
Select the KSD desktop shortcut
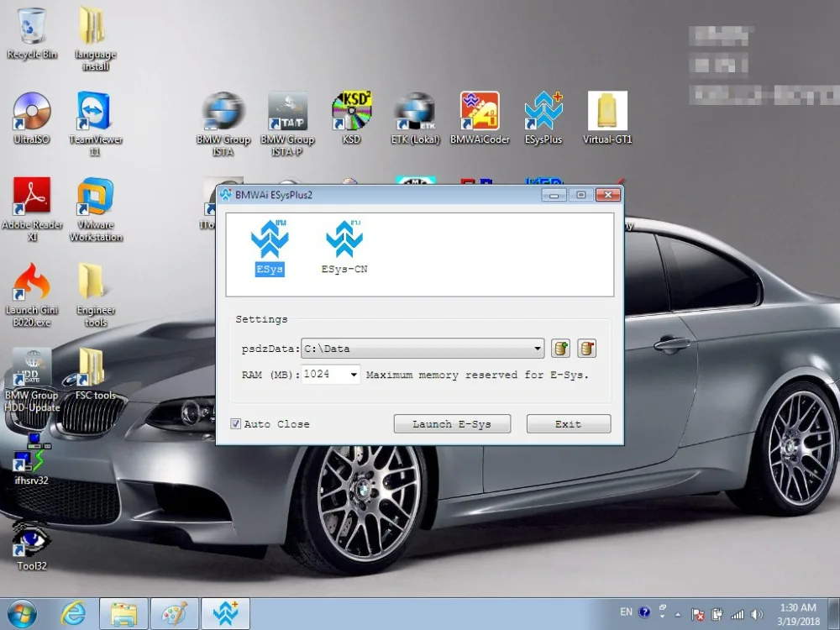351,118
